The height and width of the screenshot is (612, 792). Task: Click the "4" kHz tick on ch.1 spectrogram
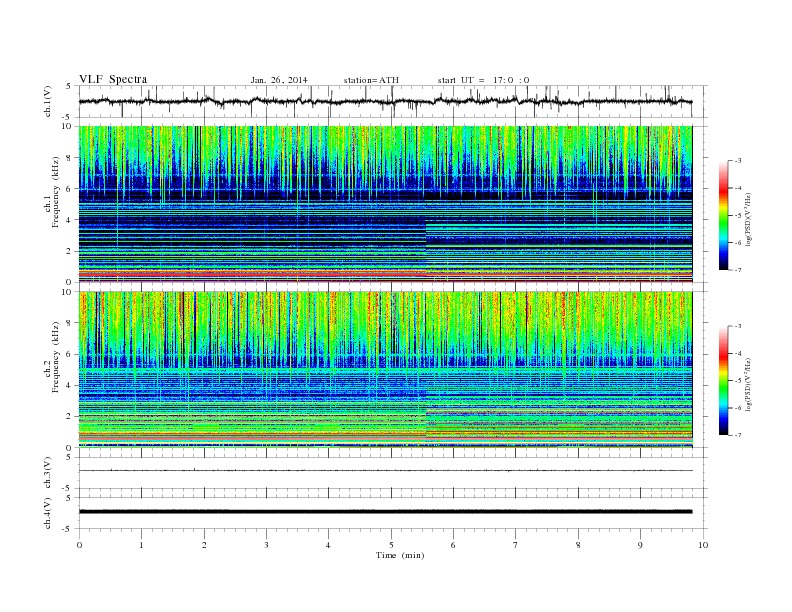(x=69, y=220)
